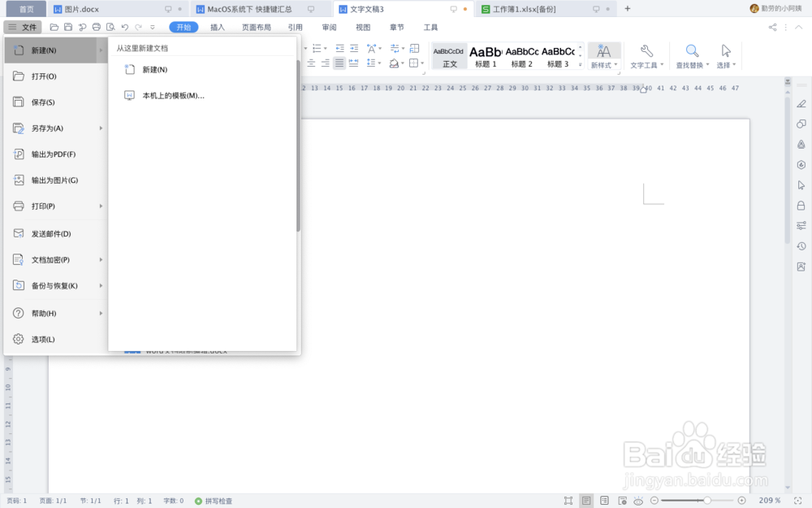
Task: Click the zoom slider handle
Action: coord(707,500)
